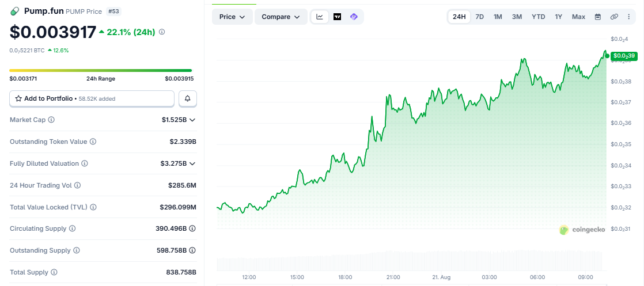The image size is (644, 286).
Task: Click the $2.339B Outstanding Token Value
Action: [x=183, y=142]
